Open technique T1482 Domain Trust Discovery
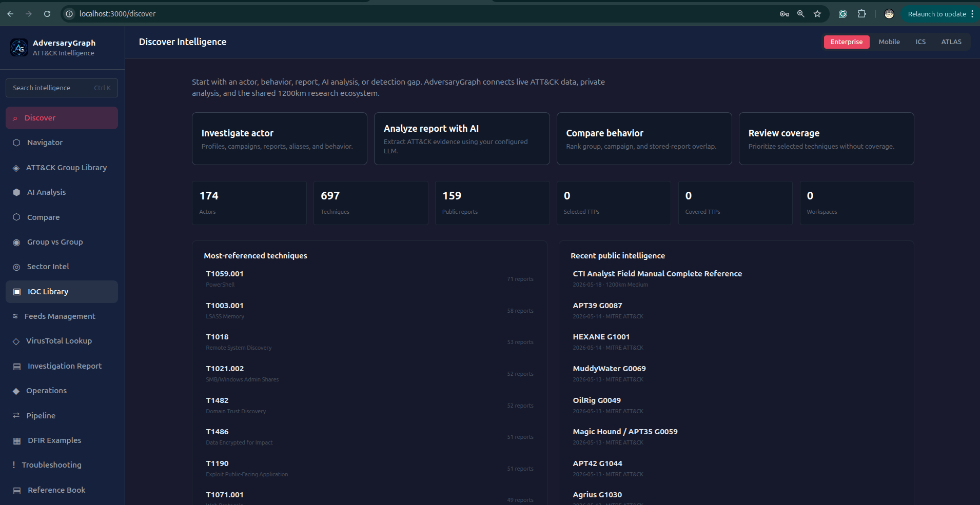 [x=369, y=406]
